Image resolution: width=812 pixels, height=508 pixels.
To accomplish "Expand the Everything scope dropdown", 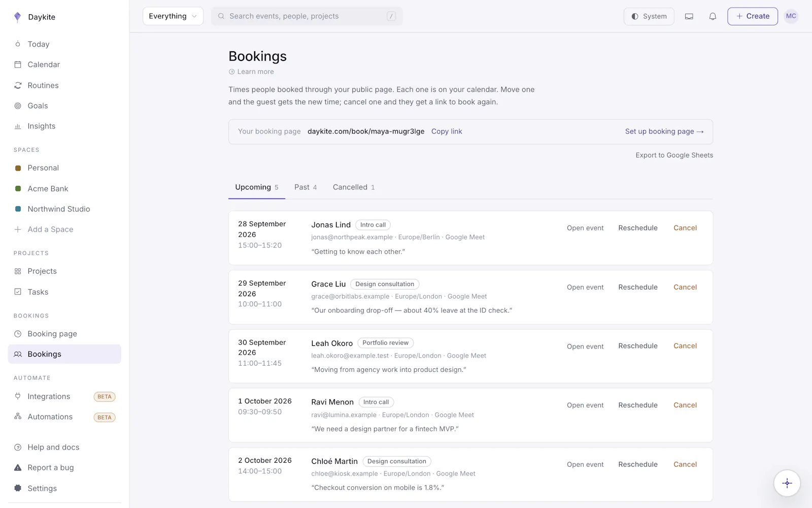I will (x=173, y=16).
